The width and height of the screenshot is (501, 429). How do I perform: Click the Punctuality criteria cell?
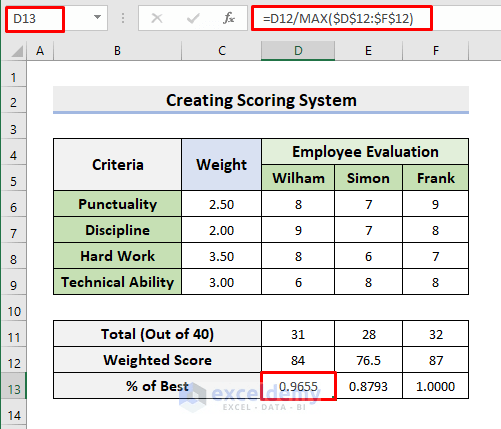click(117, 204)
